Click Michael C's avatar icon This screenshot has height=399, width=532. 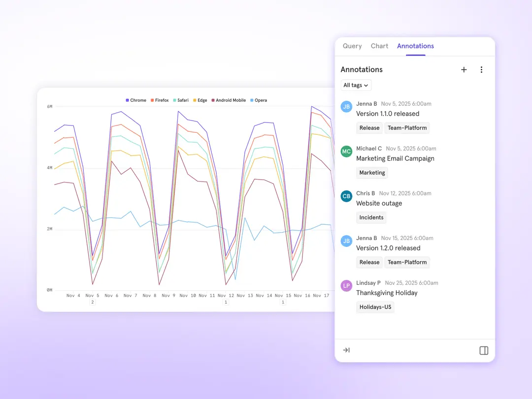(346, 151)
